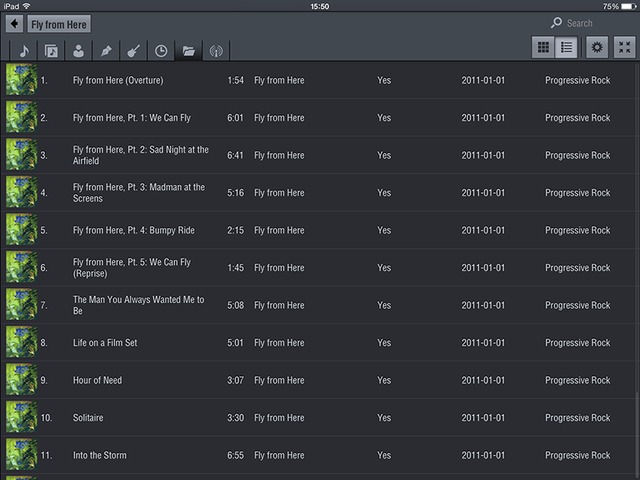Open the Albums tab icon
Screen dimensions: 640x480
pyautogui.click(x=51, y=51)
